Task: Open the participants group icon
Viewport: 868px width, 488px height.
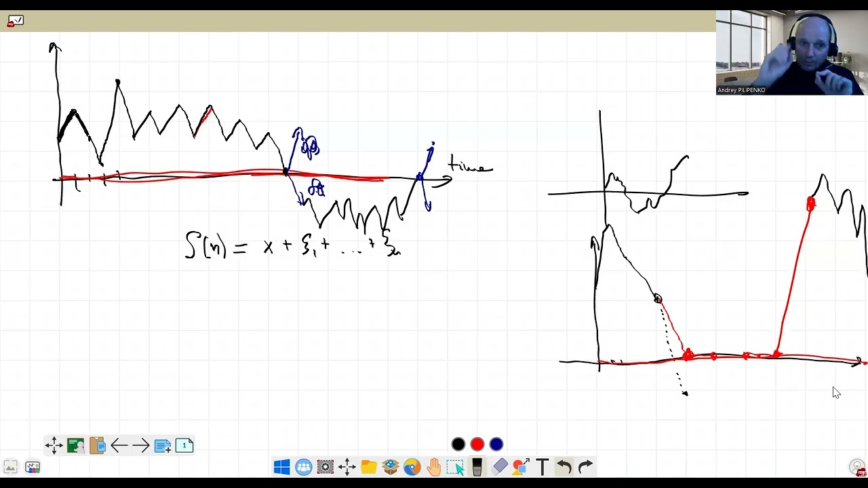Action: coord(304,467)
